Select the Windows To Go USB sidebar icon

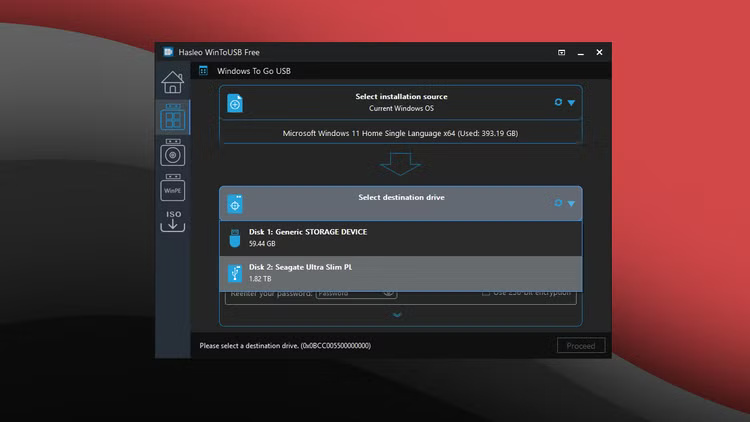pyautogui.click(x=172, y=119)
